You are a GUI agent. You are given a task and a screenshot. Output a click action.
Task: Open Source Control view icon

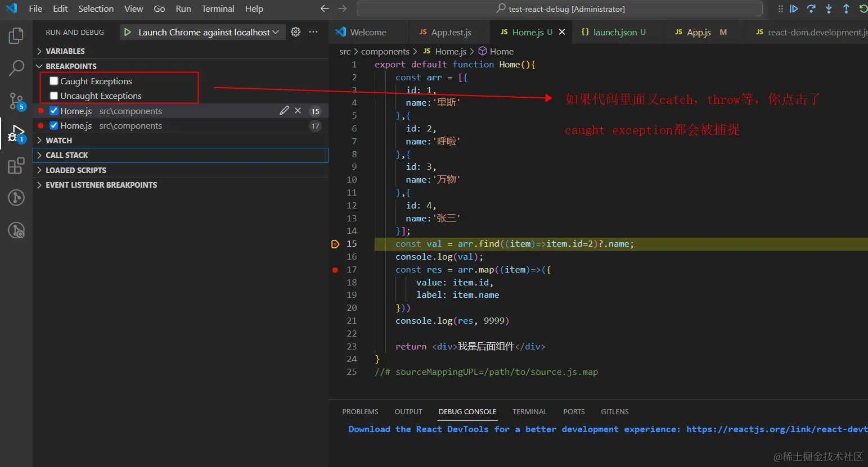tap(16, 101)
